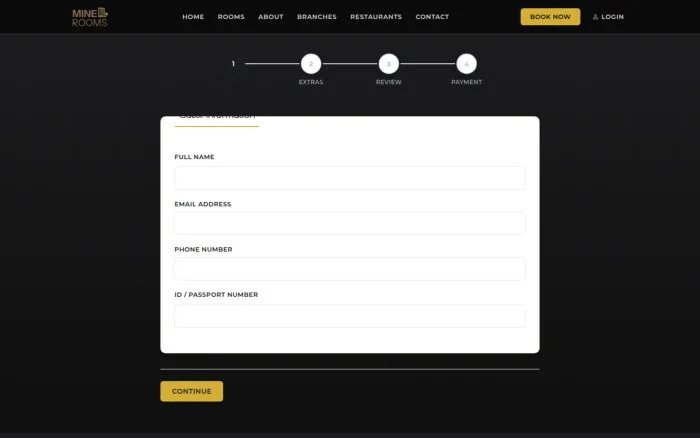
Task: Focus the Full Name input field
Action: 350,178
